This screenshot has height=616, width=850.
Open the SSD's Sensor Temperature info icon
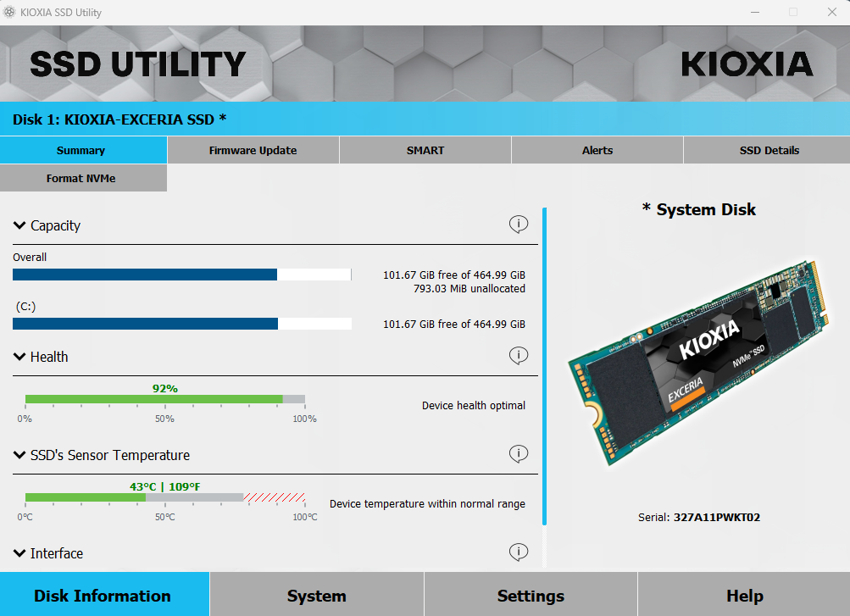[x=519, y=453]
